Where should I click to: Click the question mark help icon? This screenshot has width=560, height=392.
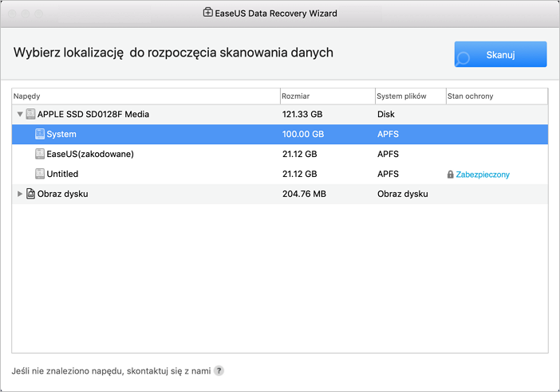tap(219, 370)
